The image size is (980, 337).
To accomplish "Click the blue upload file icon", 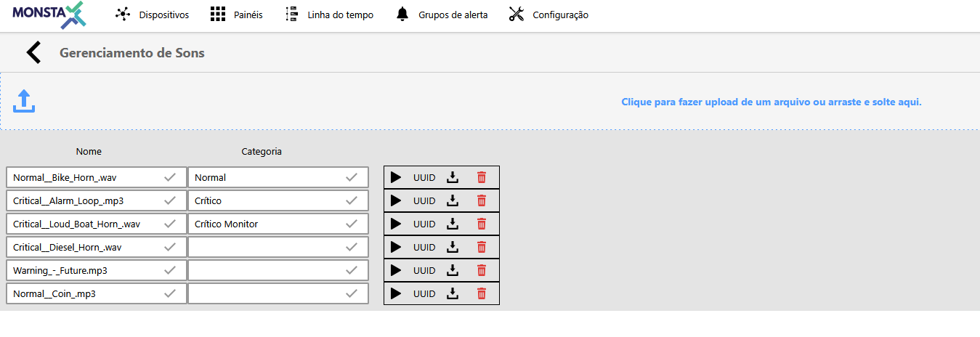I will (x=24, y=102).
